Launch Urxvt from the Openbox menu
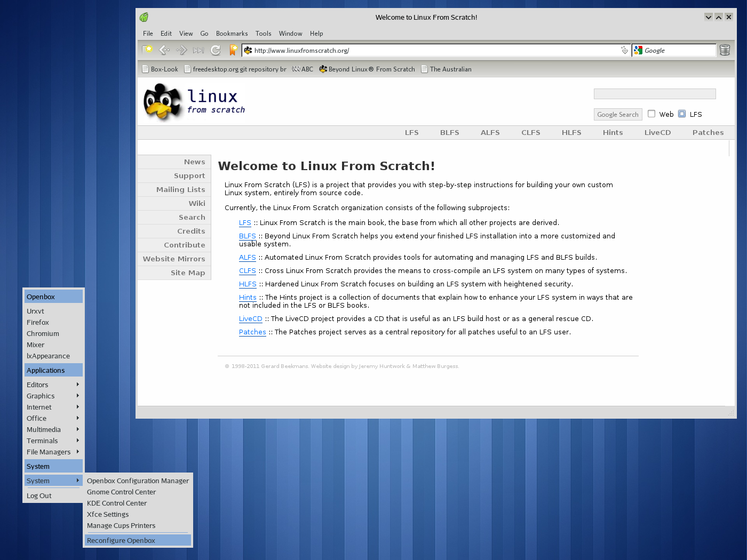Screen dimensions: 747x560 [53, 311]
